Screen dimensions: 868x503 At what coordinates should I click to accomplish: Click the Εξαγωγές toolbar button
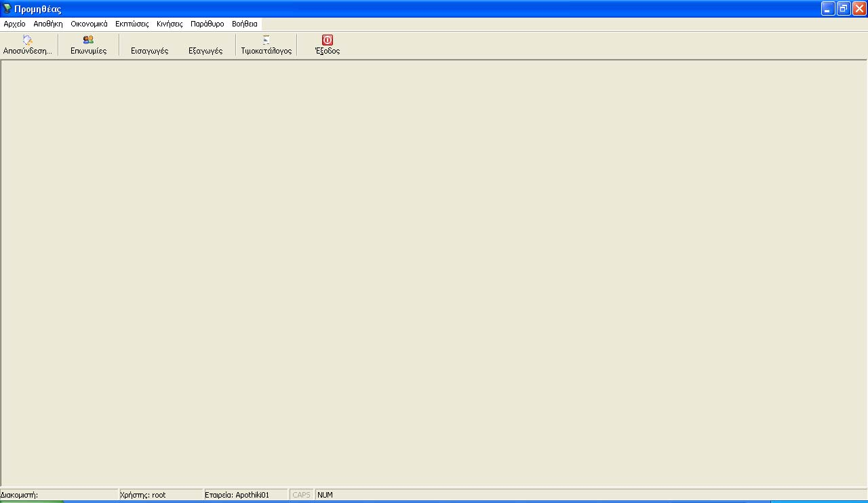point(205,45)
